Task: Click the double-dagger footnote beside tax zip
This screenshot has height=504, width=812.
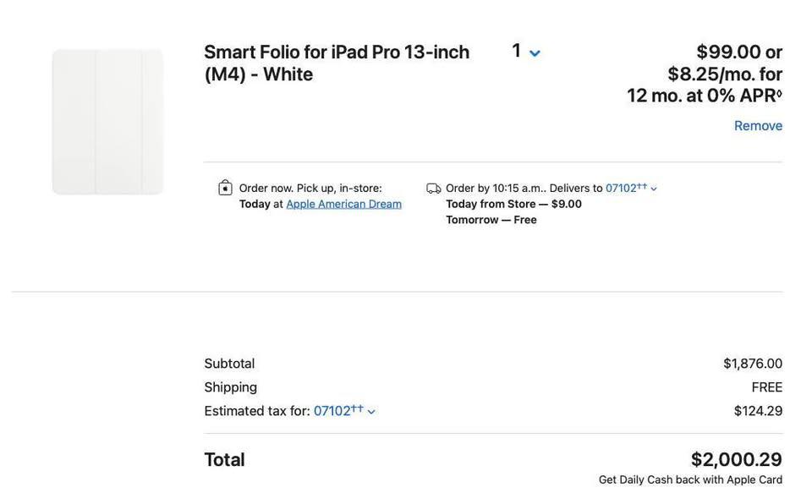Action: point(357,408)
